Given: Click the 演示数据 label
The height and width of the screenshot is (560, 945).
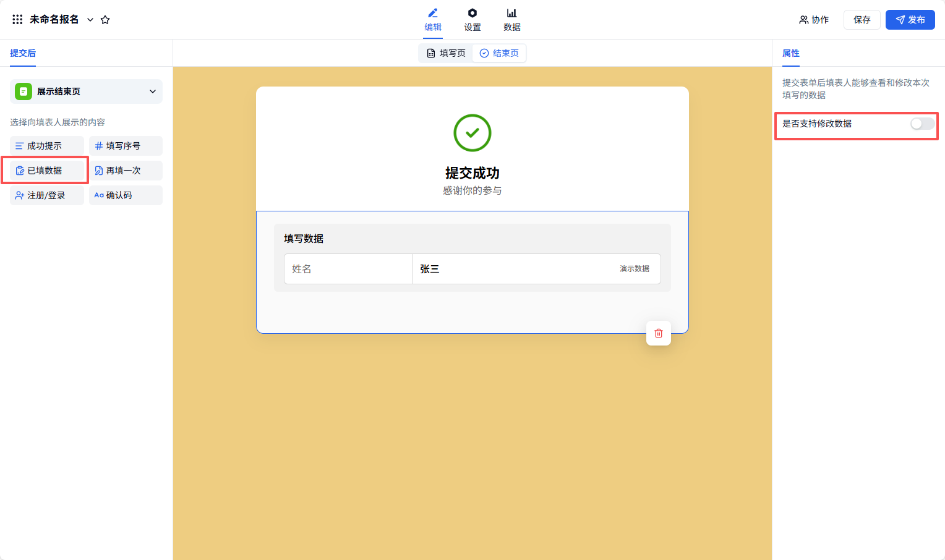Looking at the screenshot, I should 635,269.
